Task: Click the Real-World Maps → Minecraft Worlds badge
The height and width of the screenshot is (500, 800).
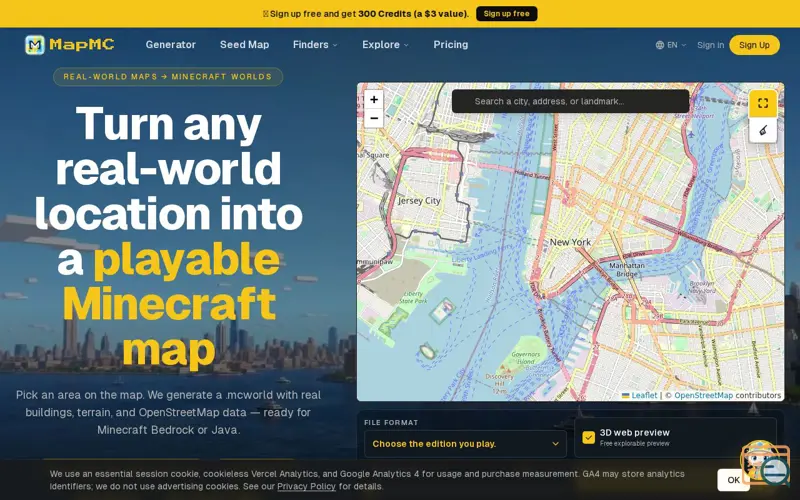Action: 168,77
